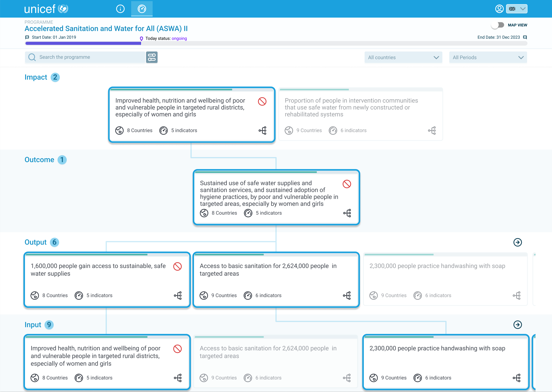Click the Impact count badge showing 2

pos(55,77)
